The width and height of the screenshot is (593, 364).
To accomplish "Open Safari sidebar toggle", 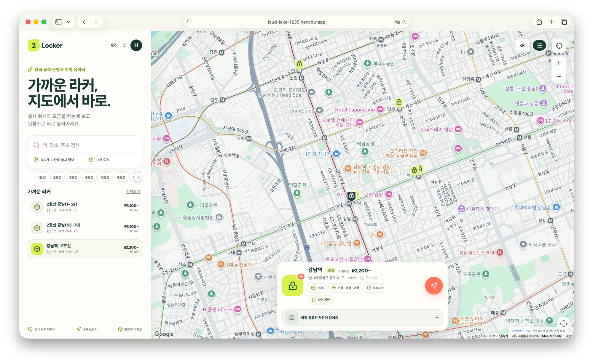I will click(59, 22).
